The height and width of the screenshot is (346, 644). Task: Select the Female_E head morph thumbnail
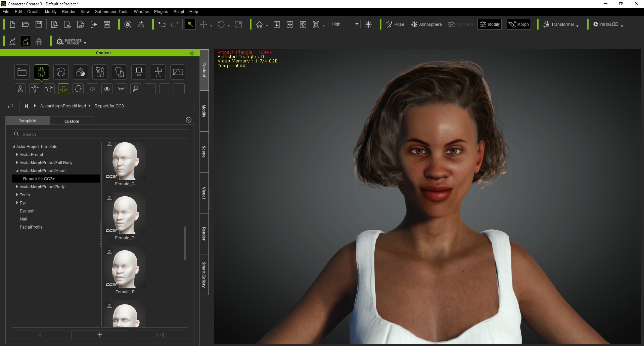click(125, 268)
